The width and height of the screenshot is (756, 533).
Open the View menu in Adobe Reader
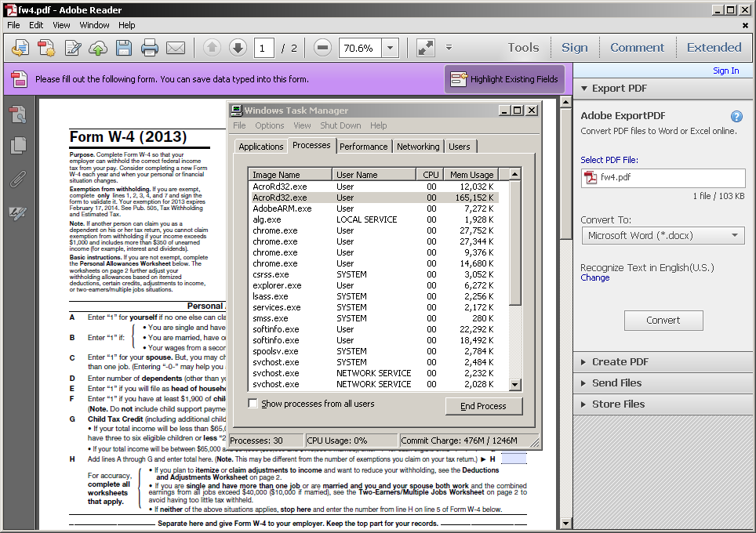click(61, 25)
